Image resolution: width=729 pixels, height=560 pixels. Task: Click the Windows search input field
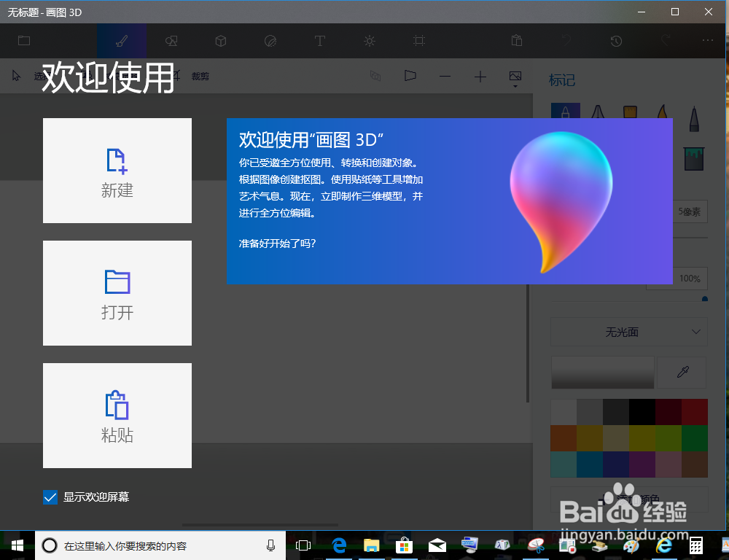[x=160, y=545]
